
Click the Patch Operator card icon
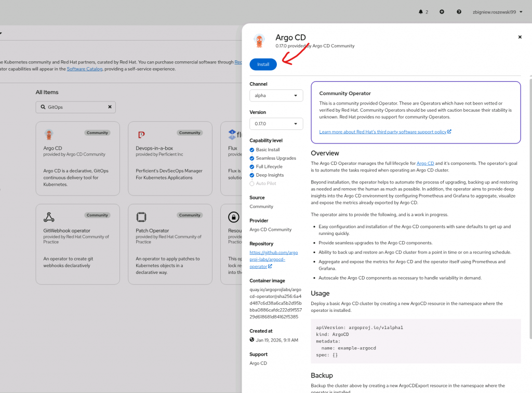[141, 217]
